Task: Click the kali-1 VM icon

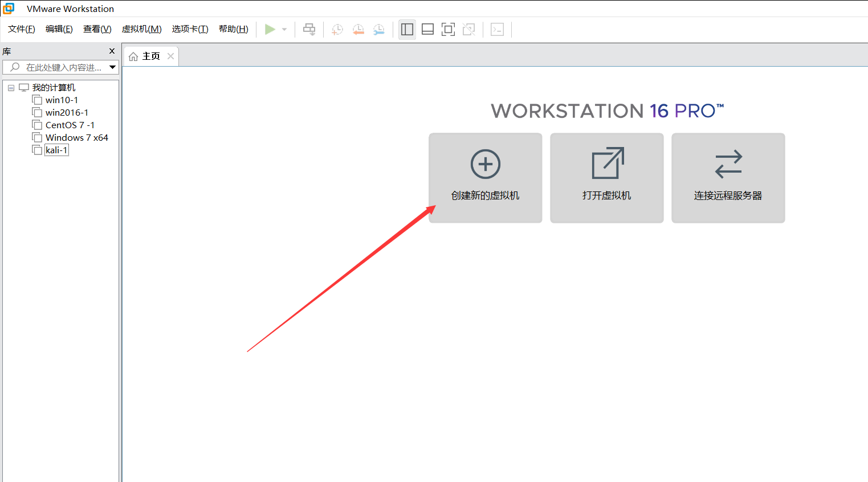Action: 37,150
